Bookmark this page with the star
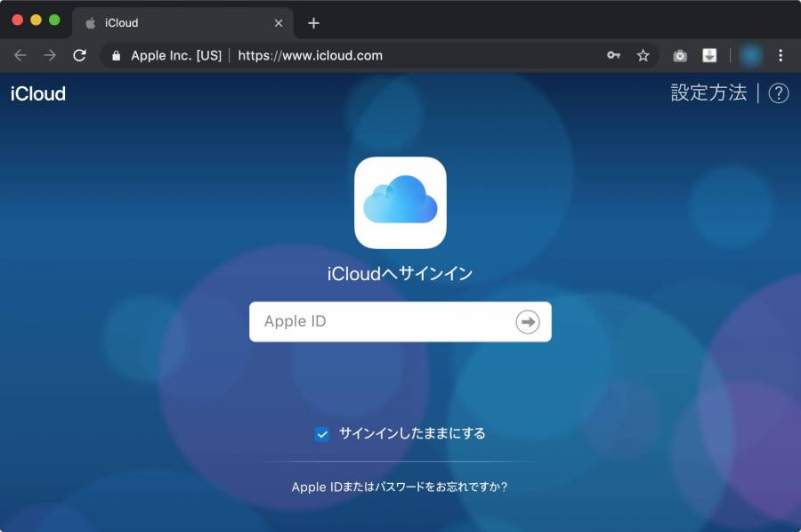 point(643,55)
